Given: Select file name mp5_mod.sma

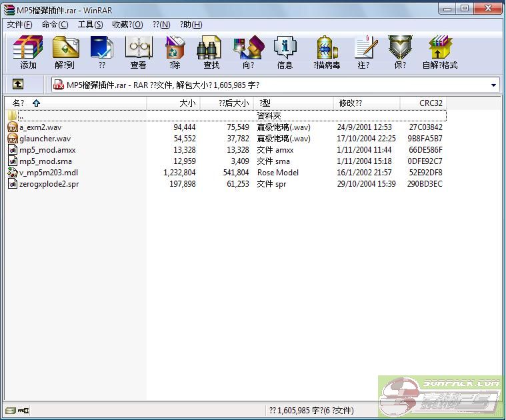Looking at the screenshot, I should (45, 161).
